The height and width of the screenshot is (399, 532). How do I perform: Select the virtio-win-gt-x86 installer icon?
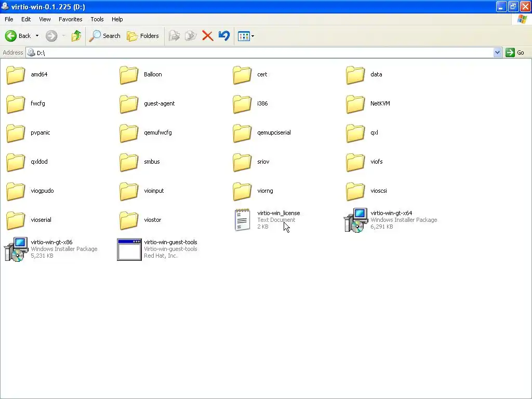tap(16, 249)
